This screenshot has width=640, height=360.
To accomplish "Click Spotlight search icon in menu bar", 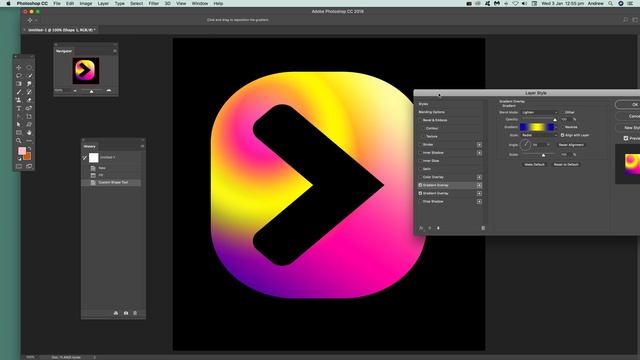I will pyautogui.click(x=610, y=3).
